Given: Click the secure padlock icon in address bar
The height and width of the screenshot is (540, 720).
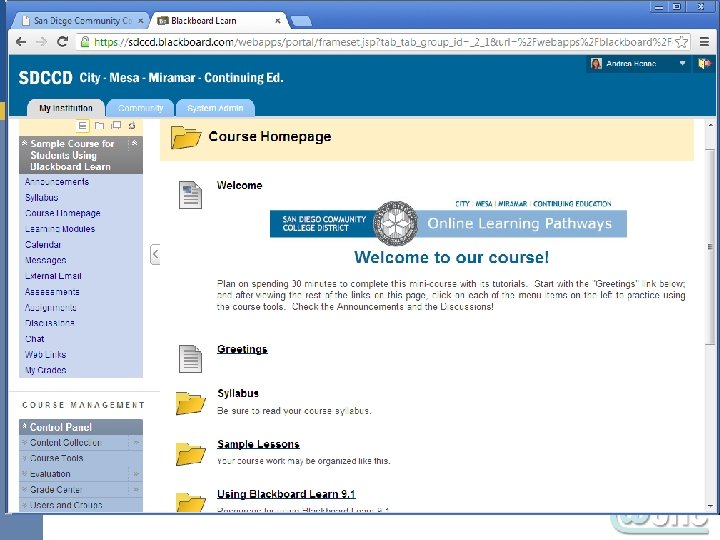Looking at the screenshot, I should click(84, 42).
